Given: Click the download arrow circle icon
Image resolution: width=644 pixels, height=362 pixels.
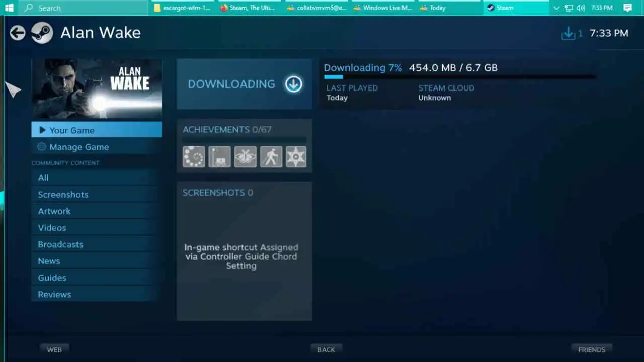Looking at the screenshot, I should pyautogui.click(x=294, y=84).
